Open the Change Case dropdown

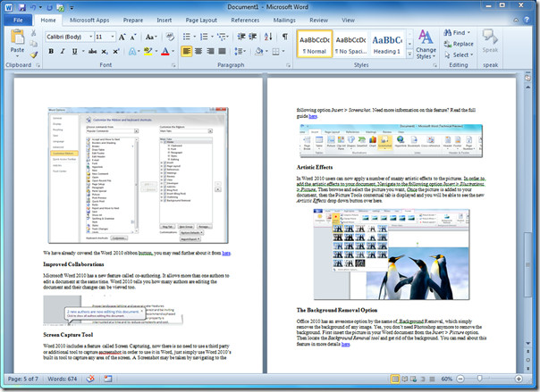(x=151, y=37)
